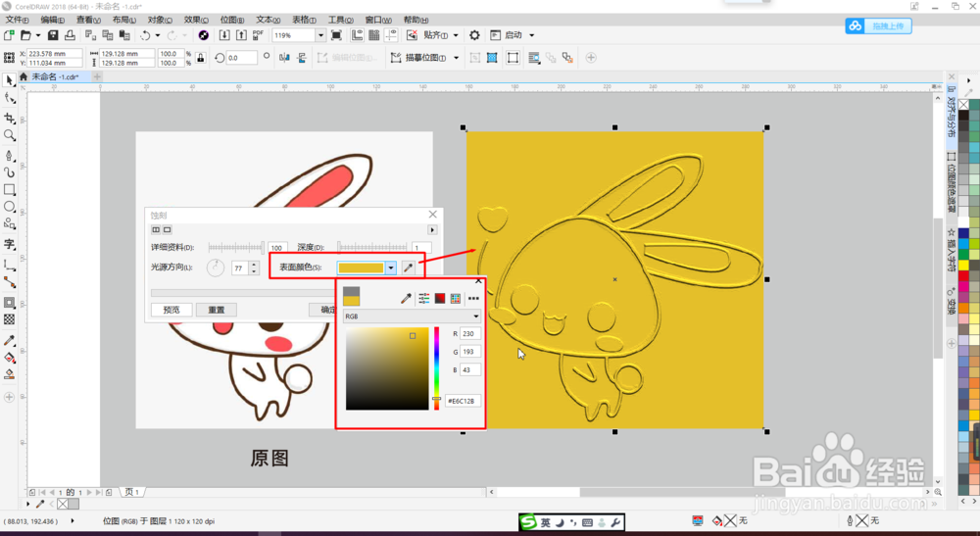Open the 效果 Effects menu

tap(196, 20)
